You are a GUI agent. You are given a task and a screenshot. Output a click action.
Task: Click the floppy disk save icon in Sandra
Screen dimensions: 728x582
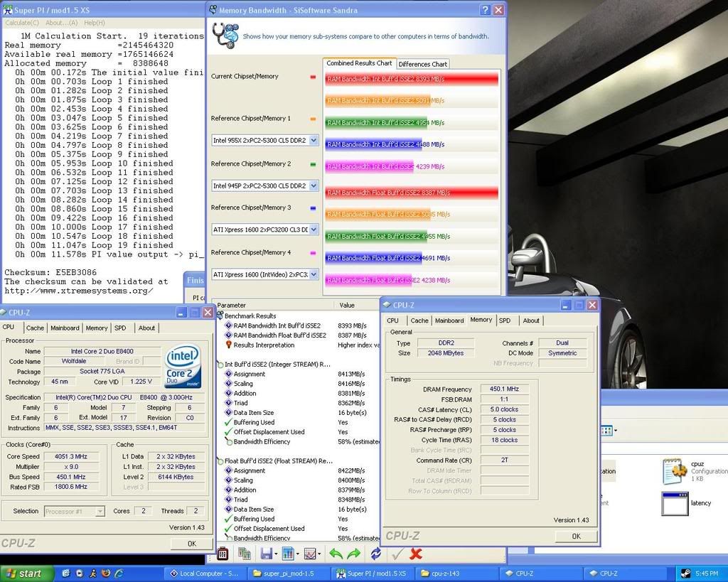click(x=266, y=554)
